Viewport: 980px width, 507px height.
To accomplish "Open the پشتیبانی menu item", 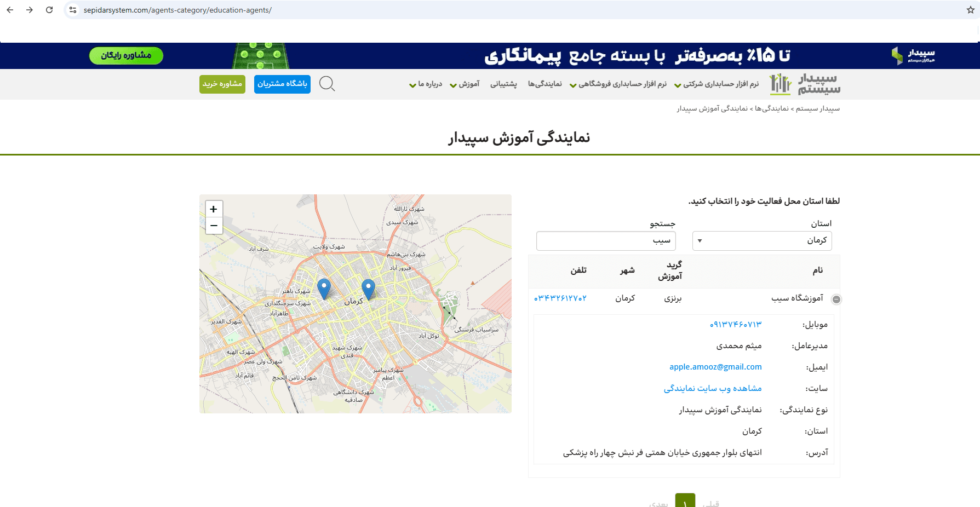I will [503, 84].
